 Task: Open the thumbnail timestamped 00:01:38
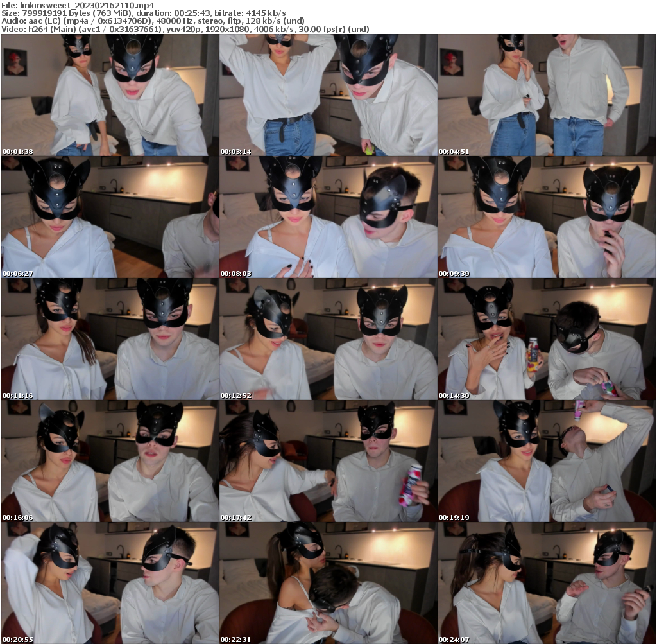(x=110, y=95)
